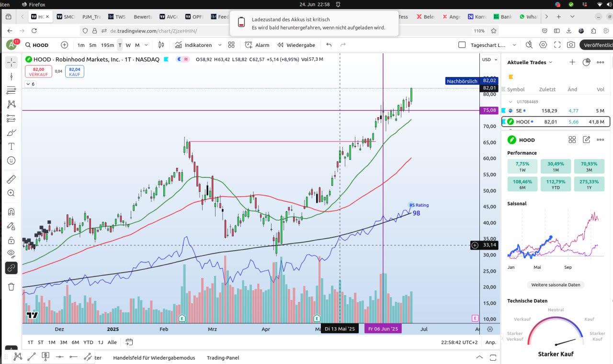Screen dimensions: 613x364
Task: Click the red VERKAUF 82,00 price box
Action: 38,72
